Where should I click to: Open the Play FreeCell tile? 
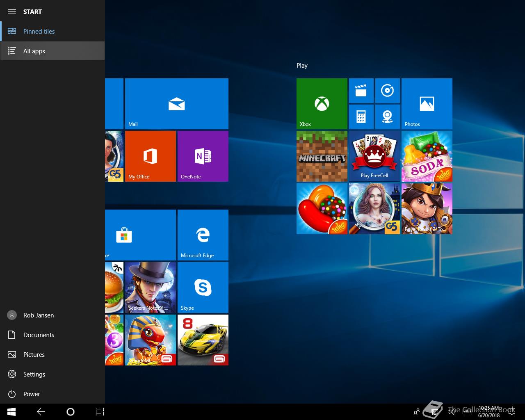point(374,156)
